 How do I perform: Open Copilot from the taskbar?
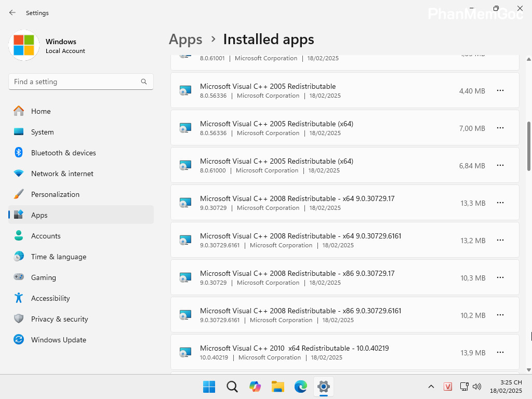point(255,387)
